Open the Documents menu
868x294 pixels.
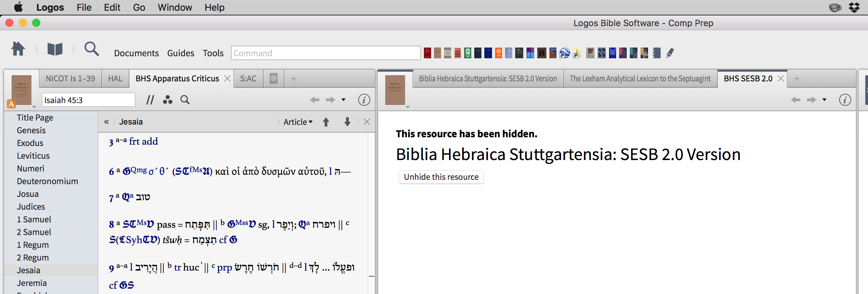coord(136,53)
